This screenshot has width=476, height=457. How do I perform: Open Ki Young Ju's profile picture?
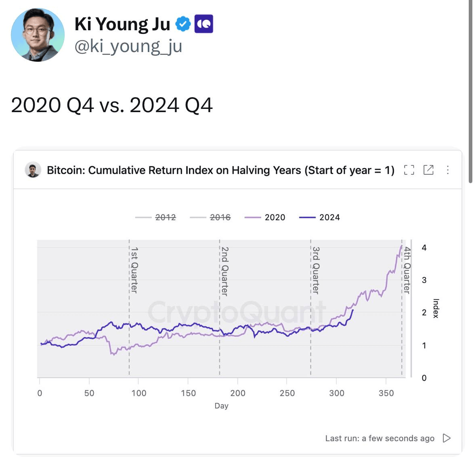point(38,35)
